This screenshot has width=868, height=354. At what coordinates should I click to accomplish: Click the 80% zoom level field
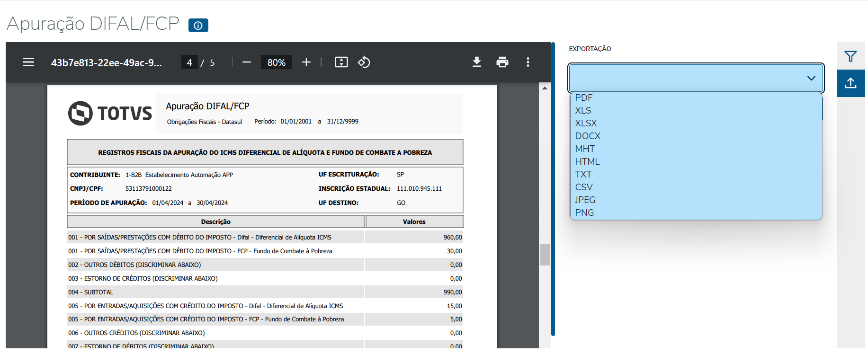tap(277, 62)
